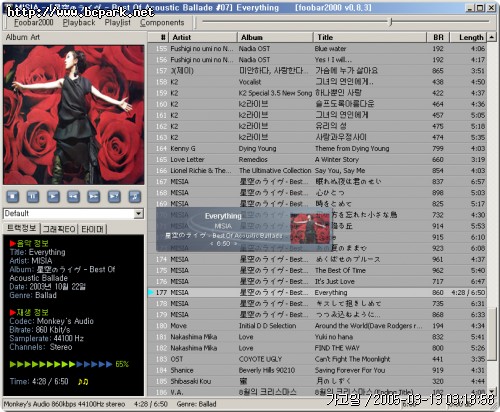The width and height of the screenshot is (500, 412).
Task: Open the Foobar2000 menu
Action: coord(34,23)
